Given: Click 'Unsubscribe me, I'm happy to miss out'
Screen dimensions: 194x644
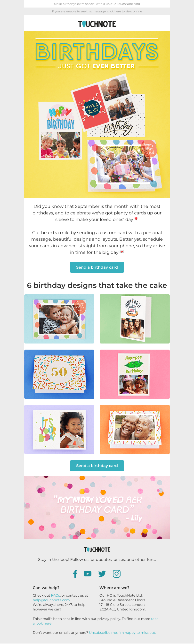Looking at the screenshot, I should [122, 633].
